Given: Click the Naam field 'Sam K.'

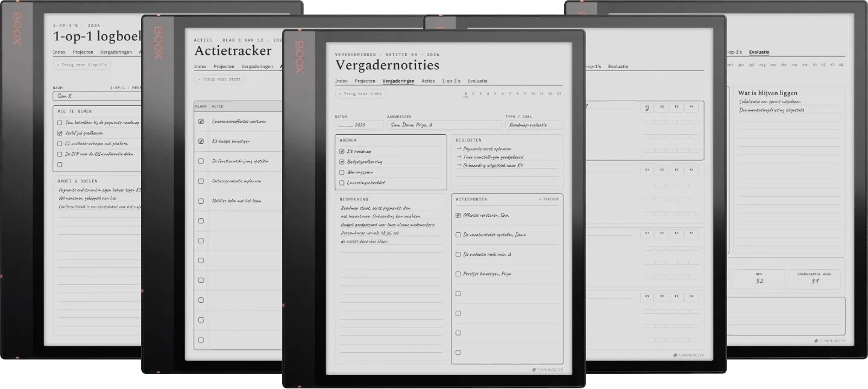Looking at the screenshot, I should tap(96, 96).
